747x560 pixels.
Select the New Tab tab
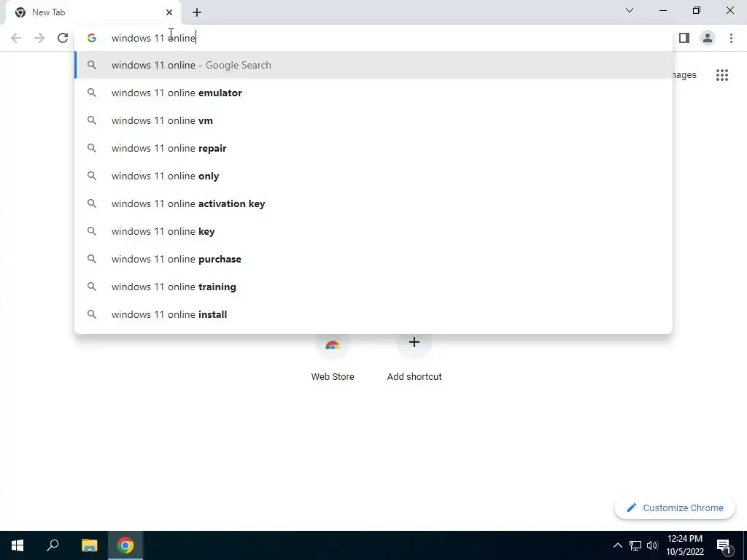pos(93,12)
